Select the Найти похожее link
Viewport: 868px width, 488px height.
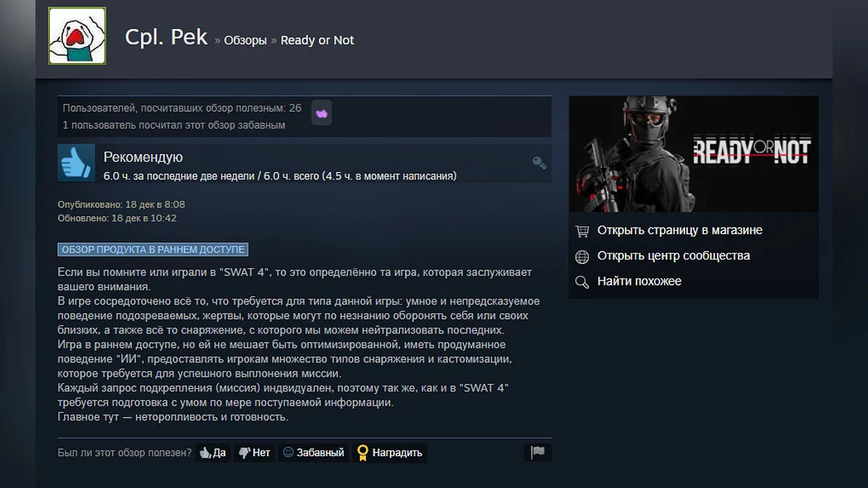coord(639,281)
